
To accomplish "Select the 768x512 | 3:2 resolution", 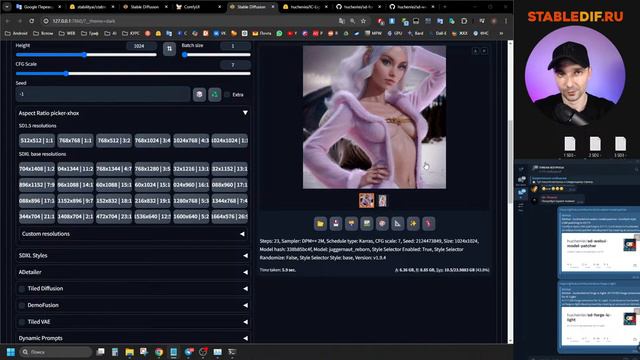I will point(114,140).
